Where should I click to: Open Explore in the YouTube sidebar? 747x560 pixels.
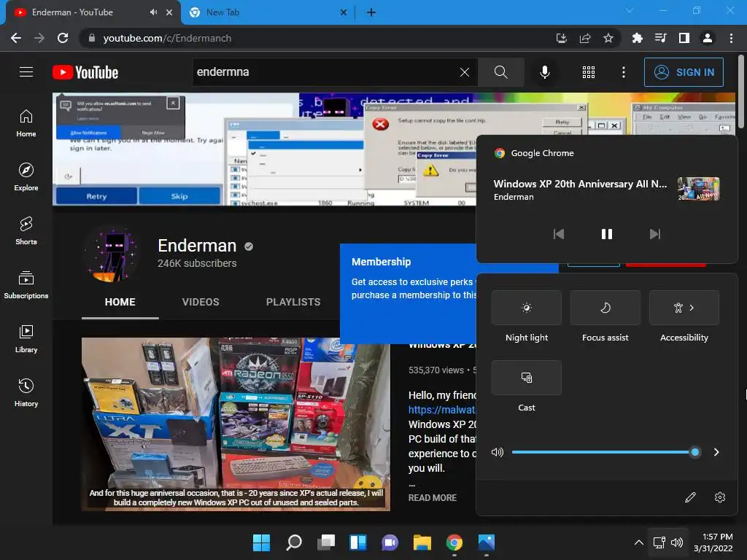pos(26,177)
